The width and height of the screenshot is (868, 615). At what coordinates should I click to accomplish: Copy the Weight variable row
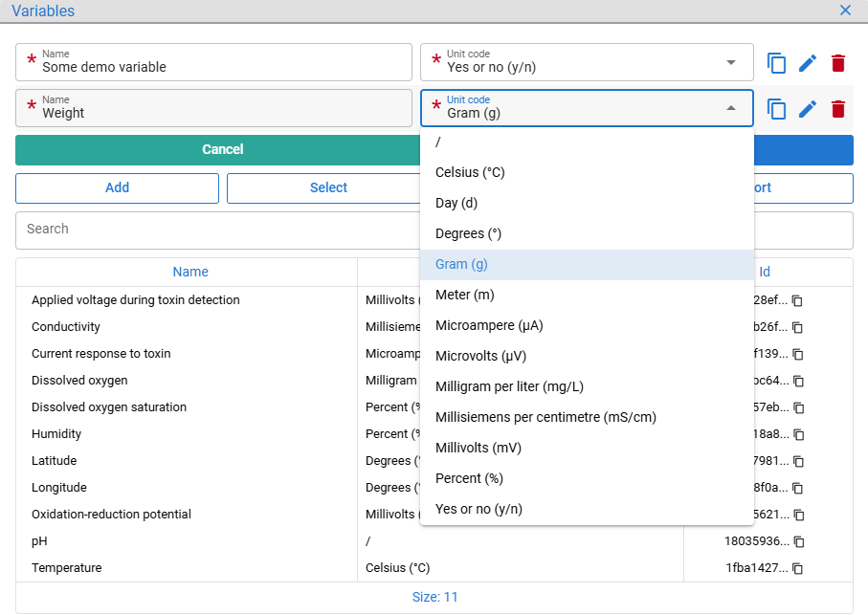tap(776, 109)
